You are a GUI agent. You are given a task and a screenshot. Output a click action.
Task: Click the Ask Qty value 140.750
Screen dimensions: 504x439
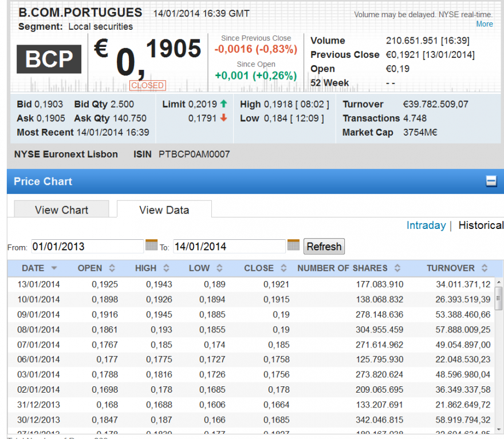(129, 118)
